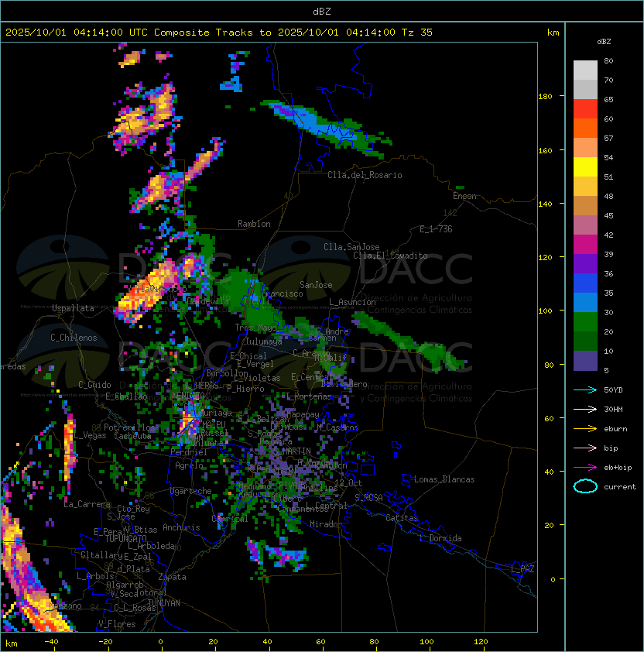Click the 'Zapata' map label

[x=172, y=577]
